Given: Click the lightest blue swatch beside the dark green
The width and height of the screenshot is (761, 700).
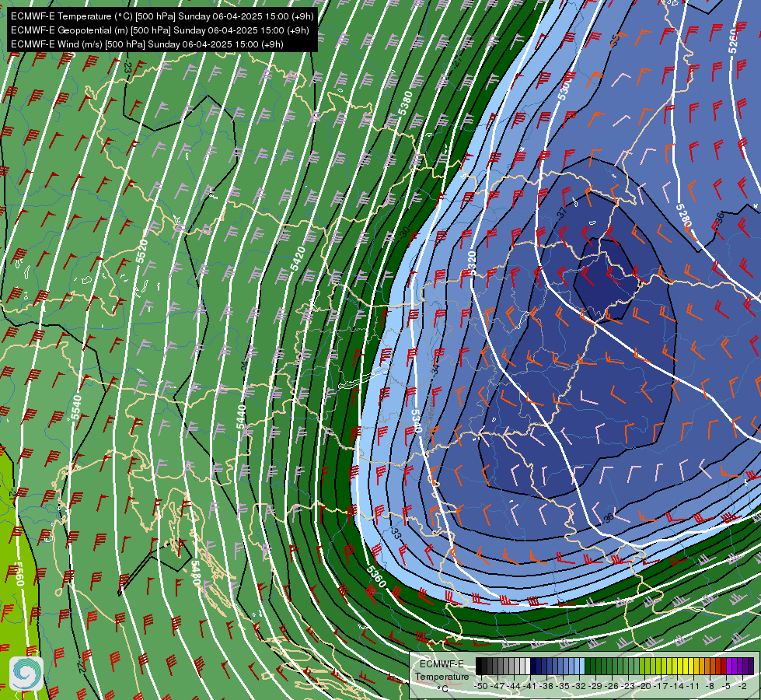Looking at the screenshot, I should (581, 666).
